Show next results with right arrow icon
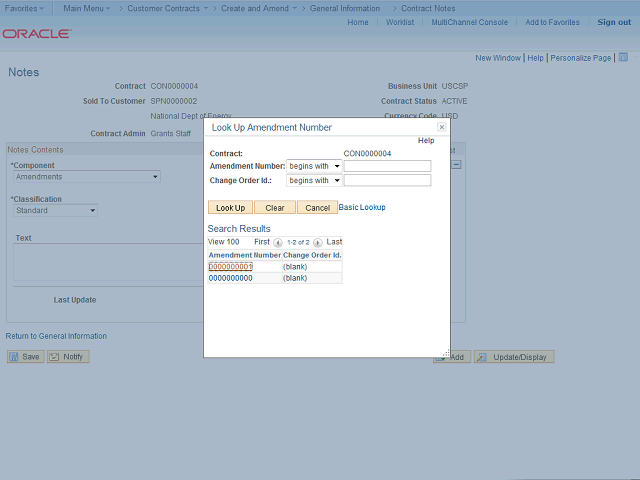 (x=317, y=242)
